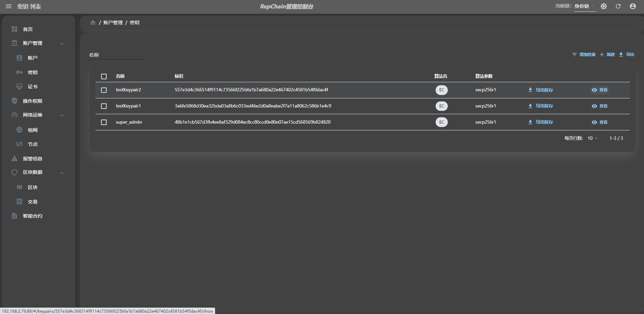The width and height of the screenshot is (644, 314).
Task: Click the 网络运维 network icon
Action: click(14, 115)
